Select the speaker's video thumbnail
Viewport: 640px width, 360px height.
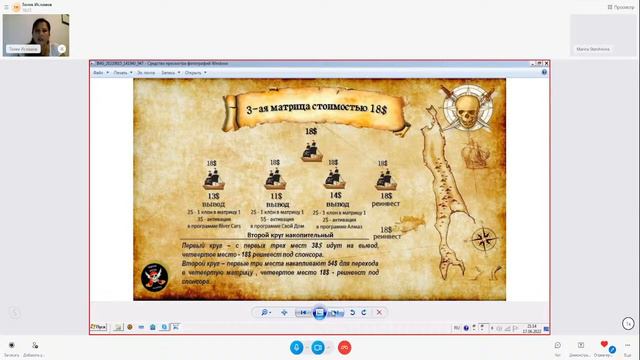point(36,35)
